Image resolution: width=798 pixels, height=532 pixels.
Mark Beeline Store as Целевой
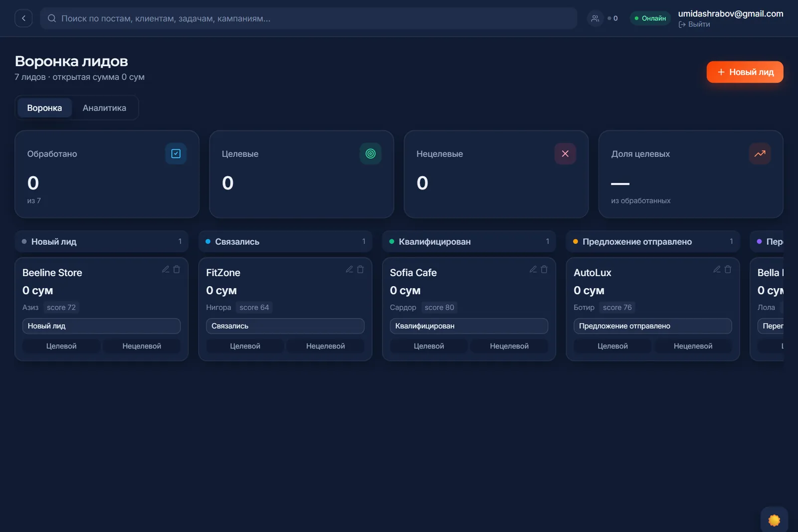[x=61, y=346]
